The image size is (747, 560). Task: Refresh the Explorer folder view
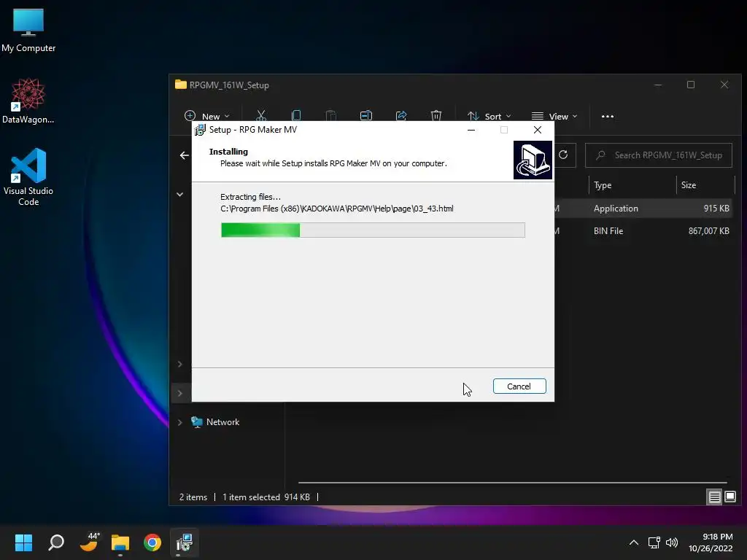click(x=563, y=155)
